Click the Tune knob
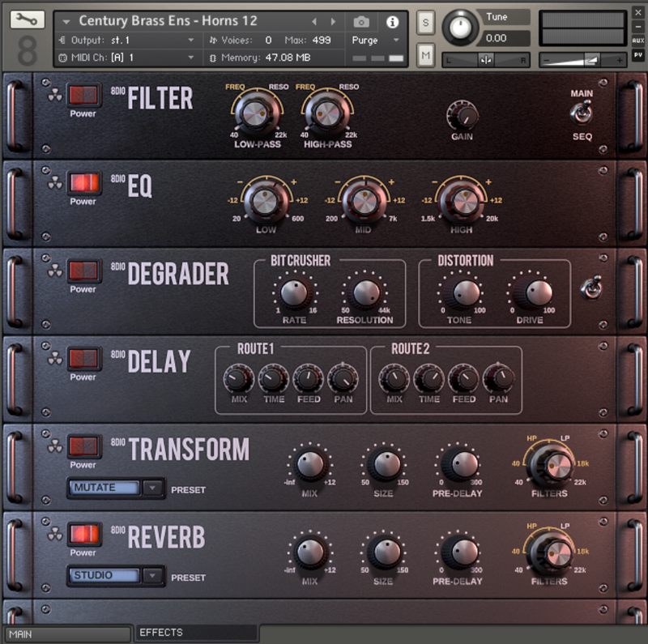The width and height of the screenshot is (648, 644). coord(459,28)
